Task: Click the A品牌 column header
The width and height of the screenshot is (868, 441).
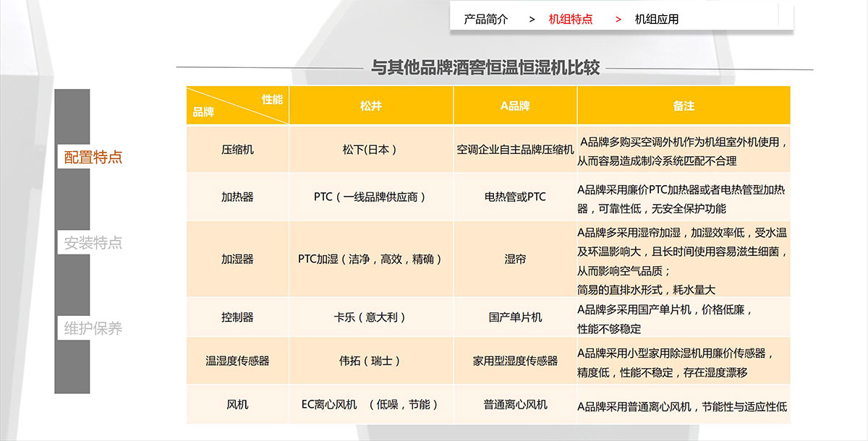Action: pyautogui.click(x=515, y=106)
